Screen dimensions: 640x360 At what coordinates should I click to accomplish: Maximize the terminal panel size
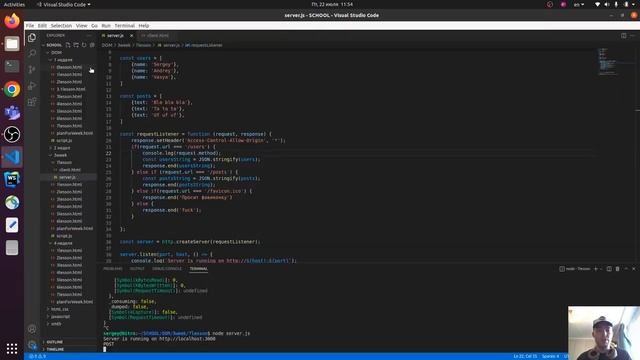pos(626,269)
